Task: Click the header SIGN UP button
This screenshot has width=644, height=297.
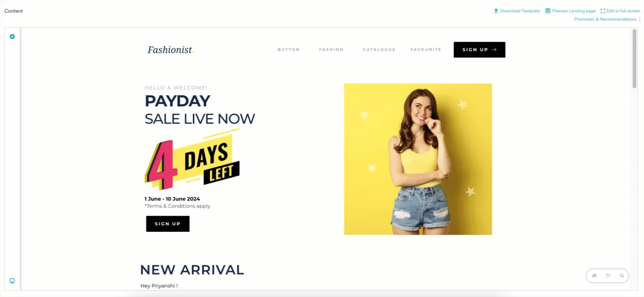Action: click(479, 49)
